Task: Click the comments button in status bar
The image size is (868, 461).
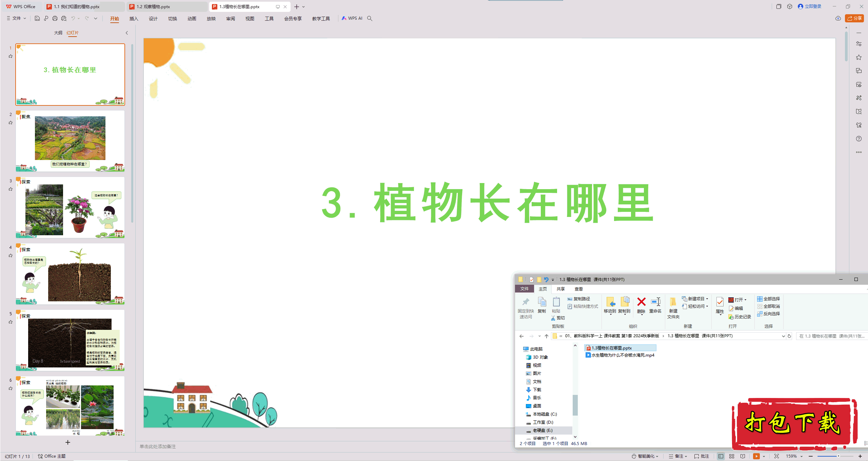Action: [x=702, y=456]
